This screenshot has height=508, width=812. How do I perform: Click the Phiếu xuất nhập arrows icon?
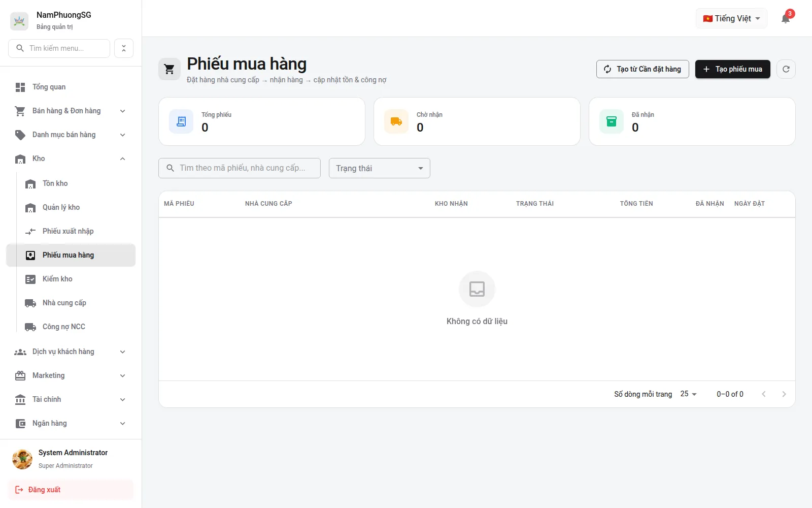pos(30,232)
